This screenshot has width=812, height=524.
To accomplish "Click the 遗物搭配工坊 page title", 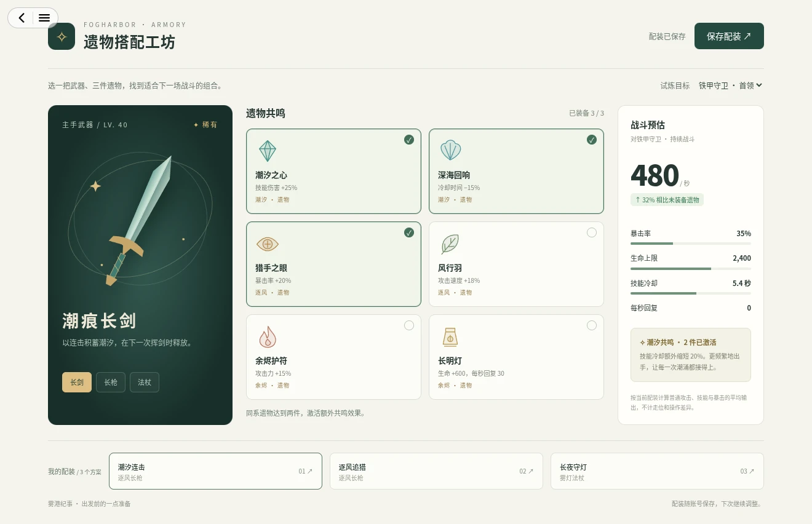I will pyautogui.click(x=130, y=42).
